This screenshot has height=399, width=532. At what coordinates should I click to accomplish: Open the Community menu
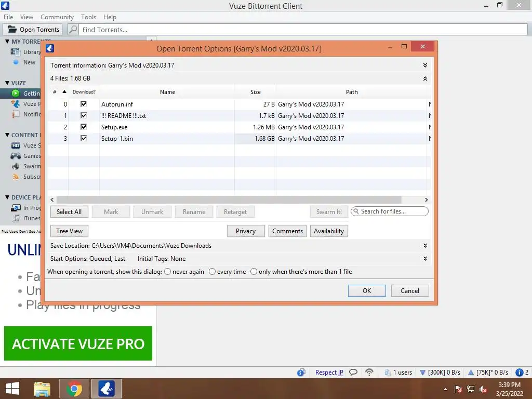(x=57, y=17)
